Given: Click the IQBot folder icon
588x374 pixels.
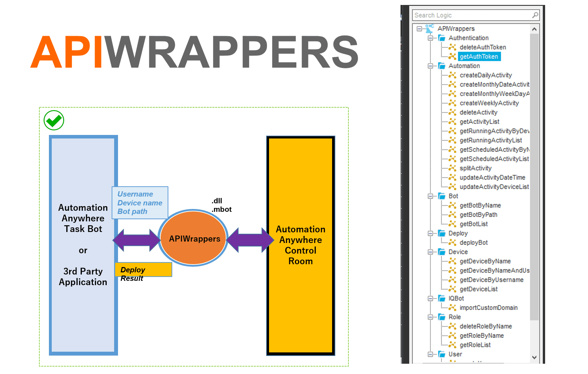Looking at the screenshot, I should [x=442, y=299].
